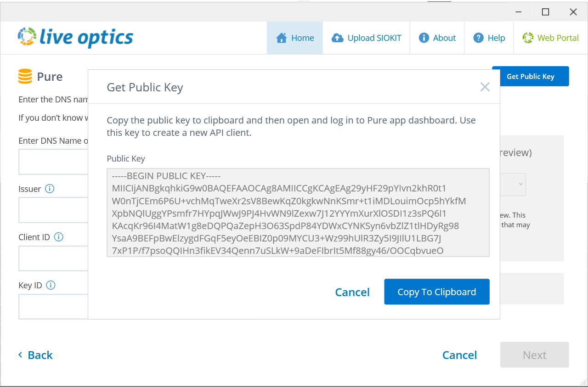
Task: Close the Get Public Key dialog
Action: [x=485, y=87]
